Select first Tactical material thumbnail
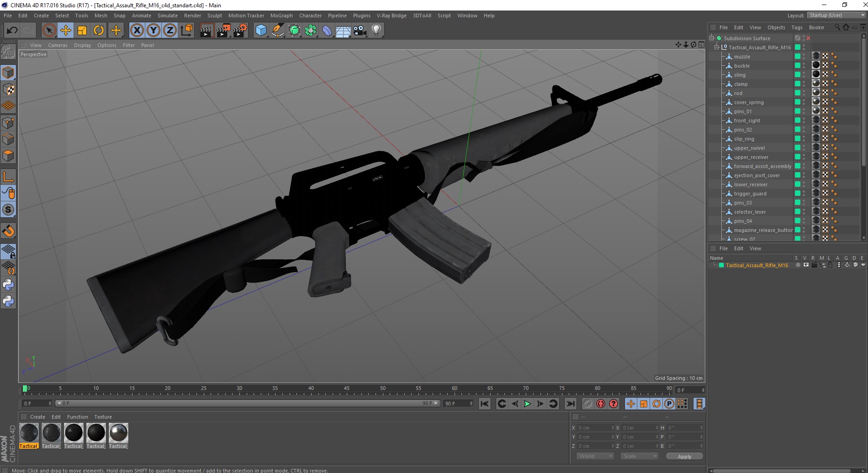This screenshot has width=868, height=473. coord(29,433)
